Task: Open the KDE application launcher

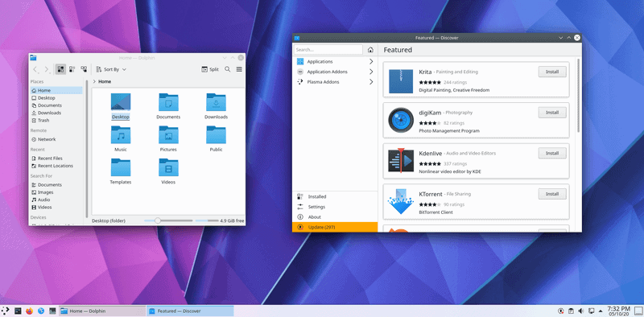Action: coord(6,311)
